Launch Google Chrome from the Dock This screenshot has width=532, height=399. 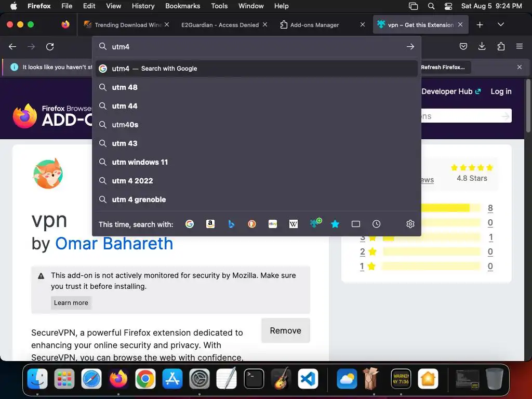click(x=145, y=379)
